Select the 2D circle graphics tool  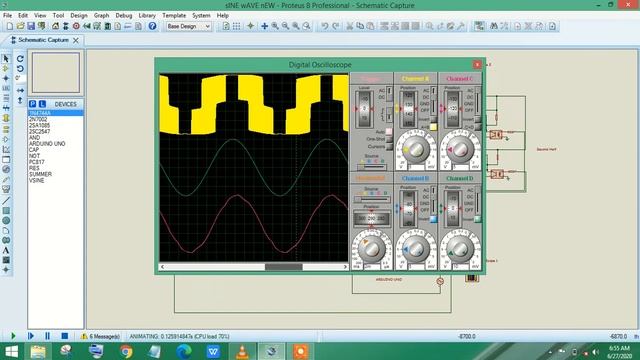coord(6,220)
